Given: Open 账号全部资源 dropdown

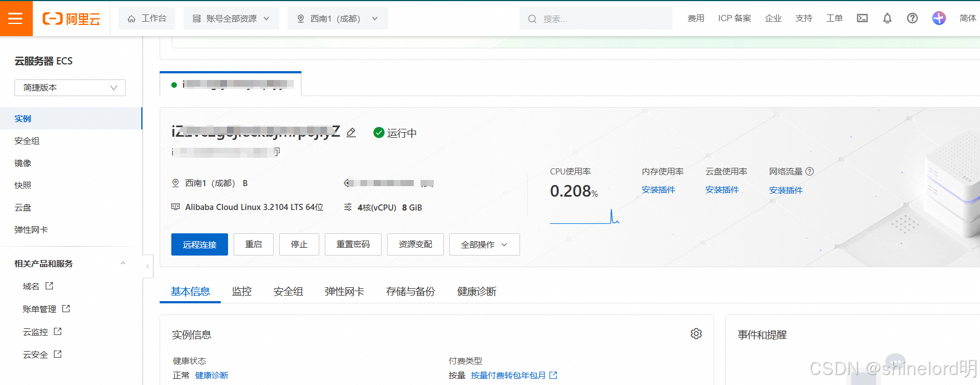Looking at the screenshot, I should click(x=231, y=18).
